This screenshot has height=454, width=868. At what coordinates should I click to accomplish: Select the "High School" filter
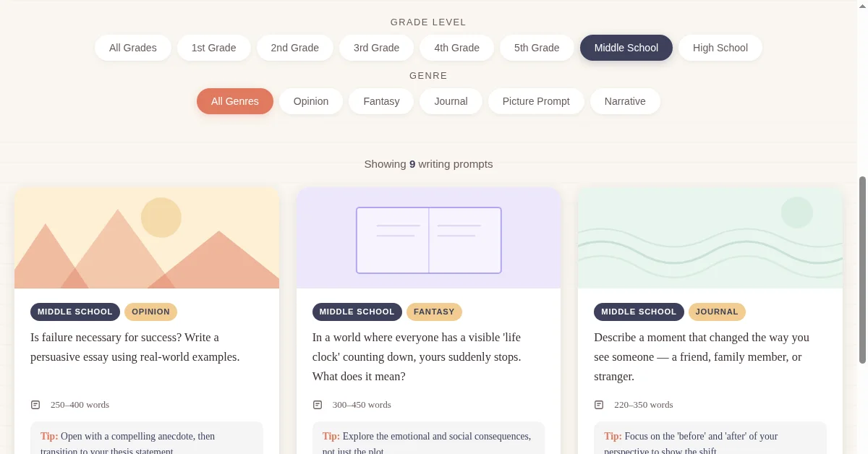pyautogui.click(x=720, y=47)
